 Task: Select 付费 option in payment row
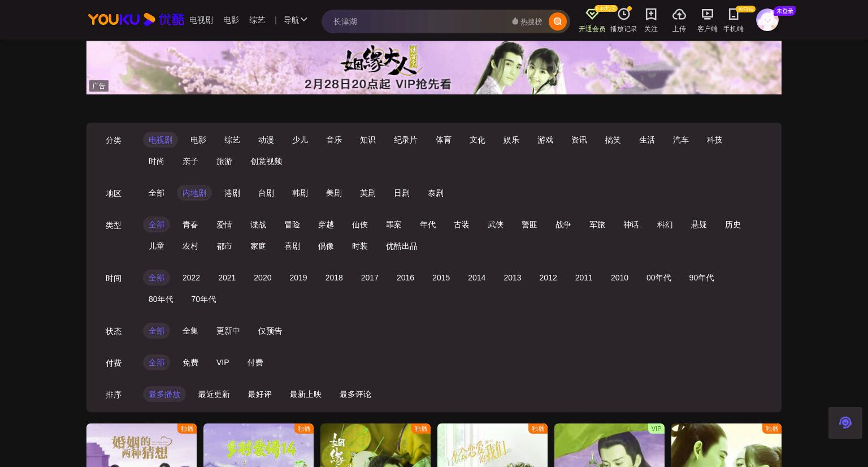[x=255, y=362]
